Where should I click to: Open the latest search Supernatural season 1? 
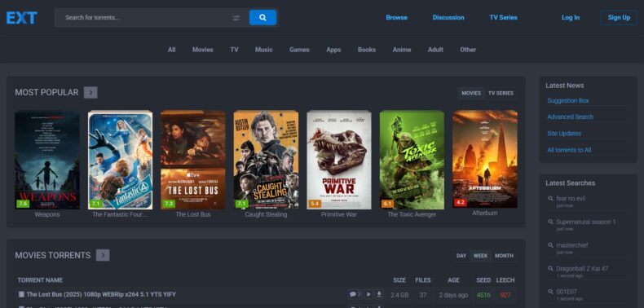[x=586, y=222]
